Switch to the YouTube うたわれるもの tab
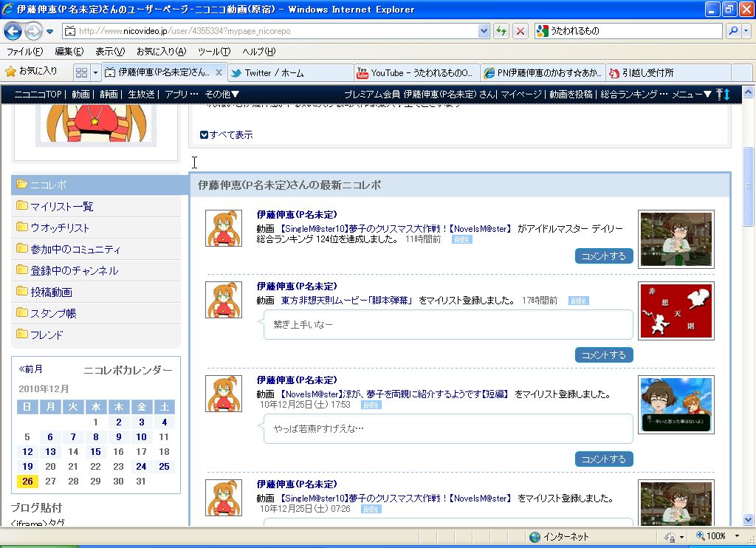Image resolution: width=756 pixels, height=548 pixels. [416, 73]
